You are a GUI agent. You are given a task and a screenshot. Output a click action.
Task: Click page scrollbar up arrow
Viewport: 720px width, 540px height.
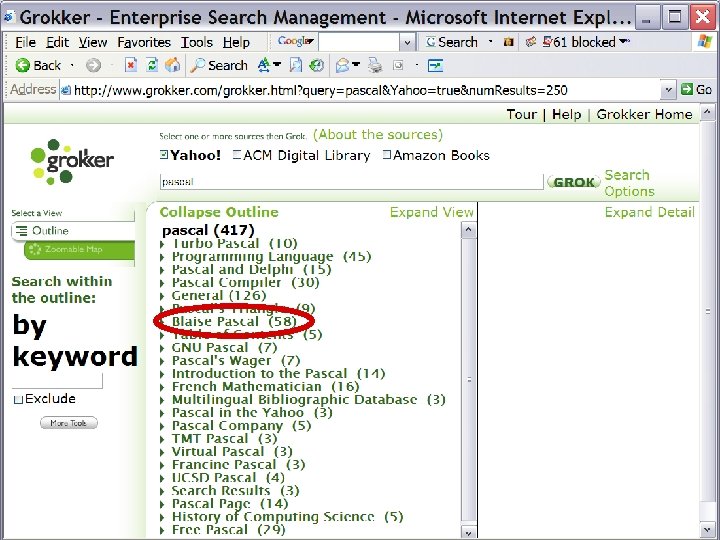707,112
